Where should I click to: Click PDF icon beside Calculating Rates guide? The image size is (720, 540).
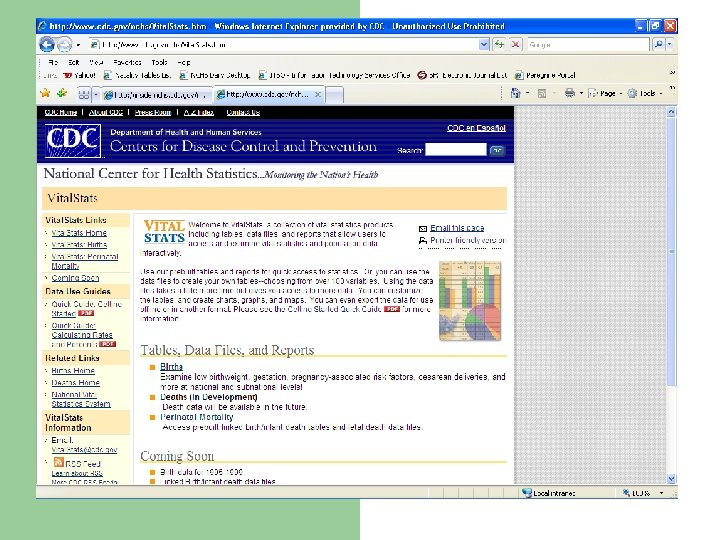(108, 344)
